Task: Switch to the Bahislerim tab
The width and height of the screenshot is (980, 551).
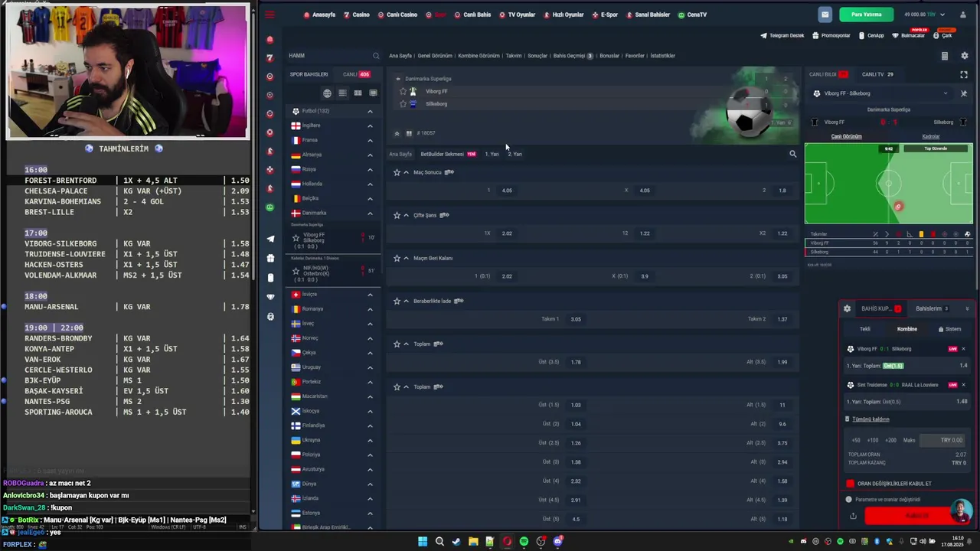Action: click(932, 308)
